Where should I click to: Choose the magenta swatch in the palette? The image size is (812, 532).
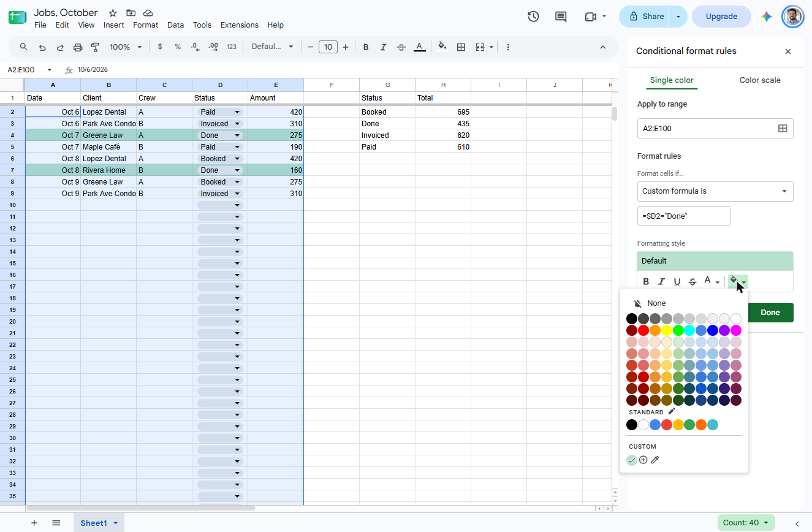(x=736, y=330)
